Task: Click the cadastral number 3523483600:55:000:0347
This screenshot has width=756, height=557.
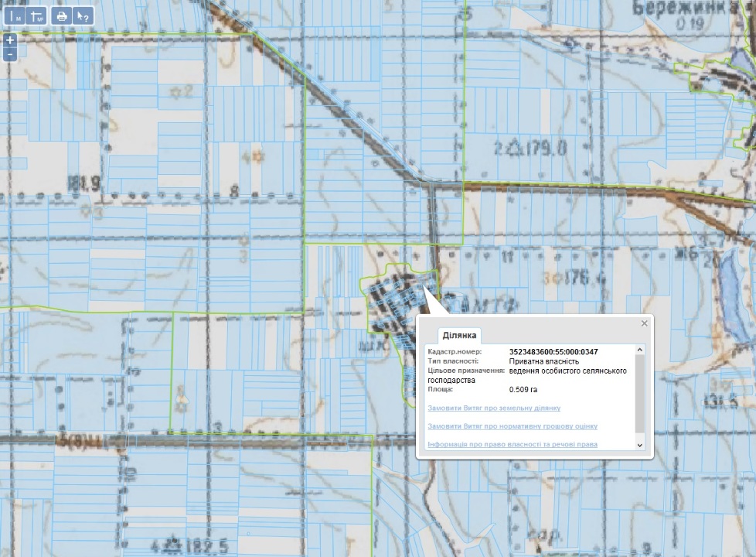Action: [x=553, y=352]
